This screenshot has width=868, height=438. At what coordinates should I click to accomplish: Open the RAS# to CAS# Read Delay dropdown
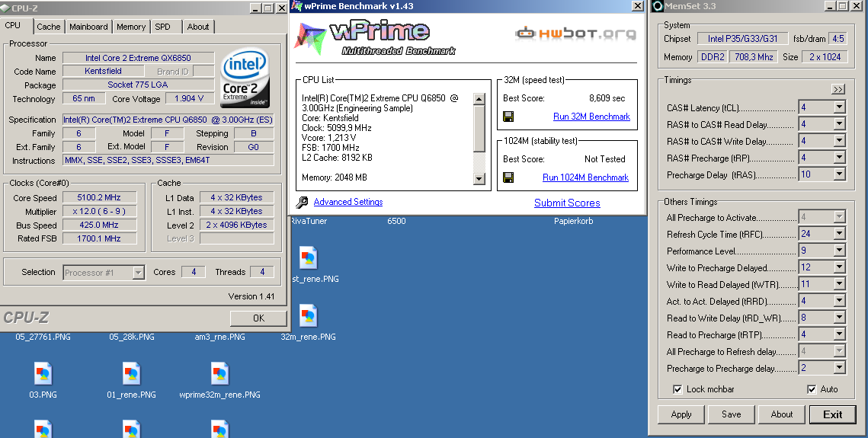click(x=839, y=124)
